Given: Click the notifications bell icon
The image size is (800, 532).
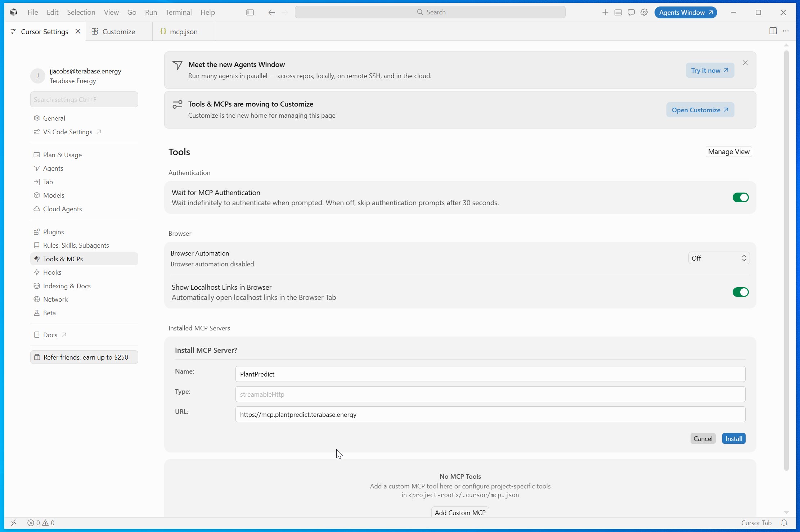Looking at the screenshot, I should click(784, 523).
